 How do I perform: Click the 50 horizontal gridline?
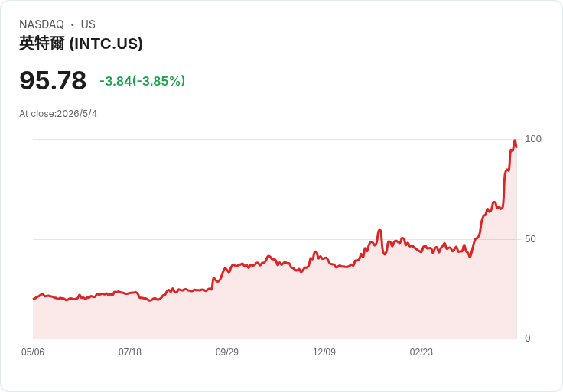click(275, 239)
